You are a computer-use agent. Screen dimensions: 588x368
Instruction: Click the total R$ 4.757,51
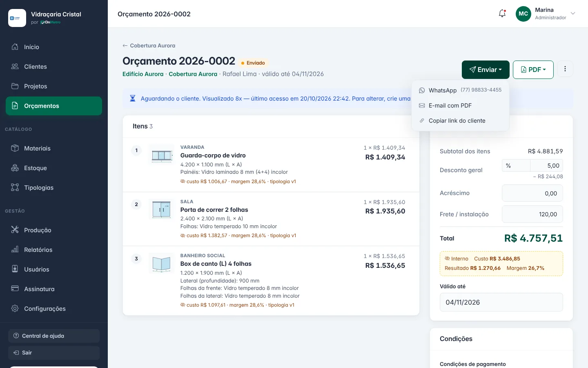pyautogui.click(x=533, y=238)
